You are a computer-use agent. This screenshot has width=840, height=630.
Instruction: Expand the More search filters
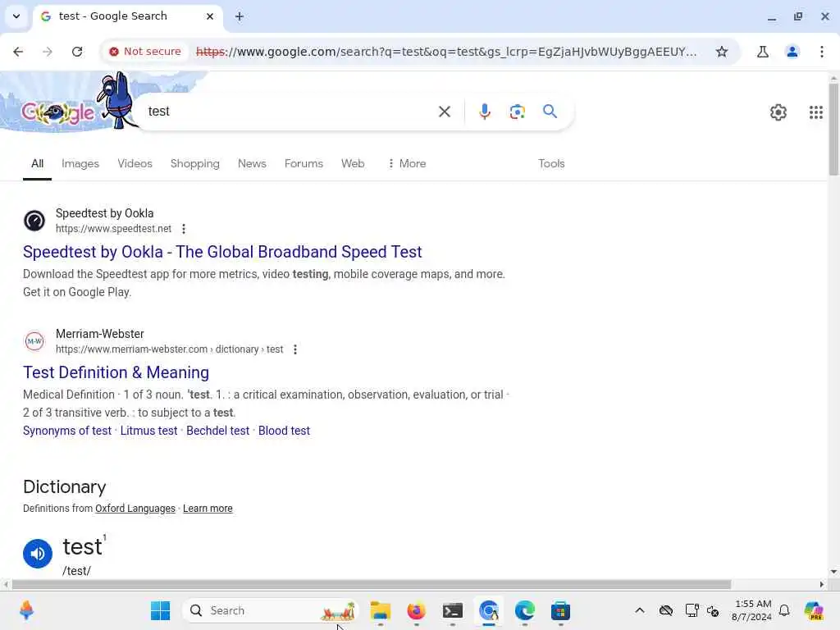click(x=407, y=163)
